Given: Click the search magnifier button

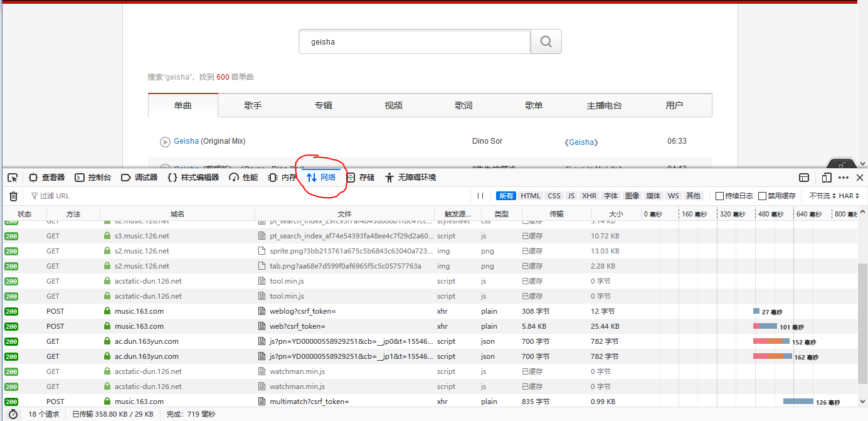Looking at the screenshot, I should pyautogui.click(x=546, y=41).
